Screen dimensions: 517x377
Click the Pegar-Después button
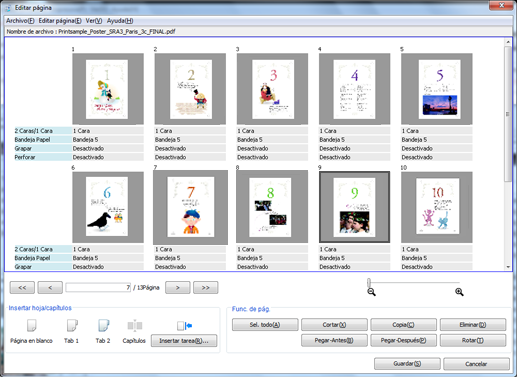(x=403, y=341)
